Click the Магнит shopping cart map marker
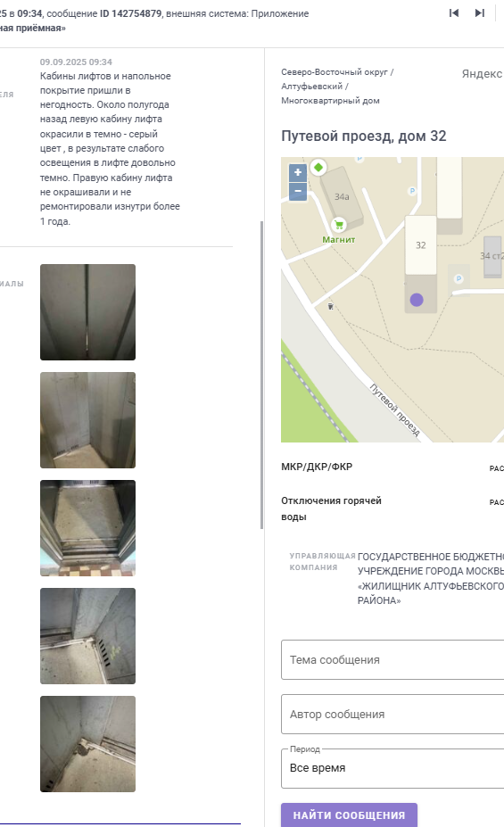This screenshot has width=504, height=827. [x=338, y=225]
